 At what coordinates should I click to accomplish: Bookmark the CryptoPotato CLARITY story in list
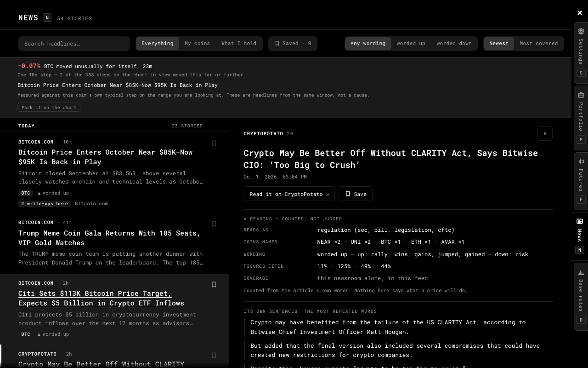(214, 355)
